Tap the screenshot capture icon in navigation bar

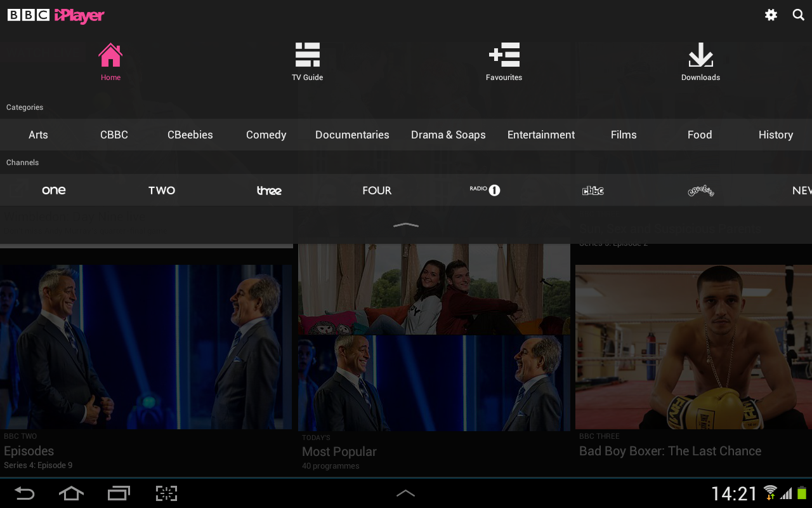point(166,493)
